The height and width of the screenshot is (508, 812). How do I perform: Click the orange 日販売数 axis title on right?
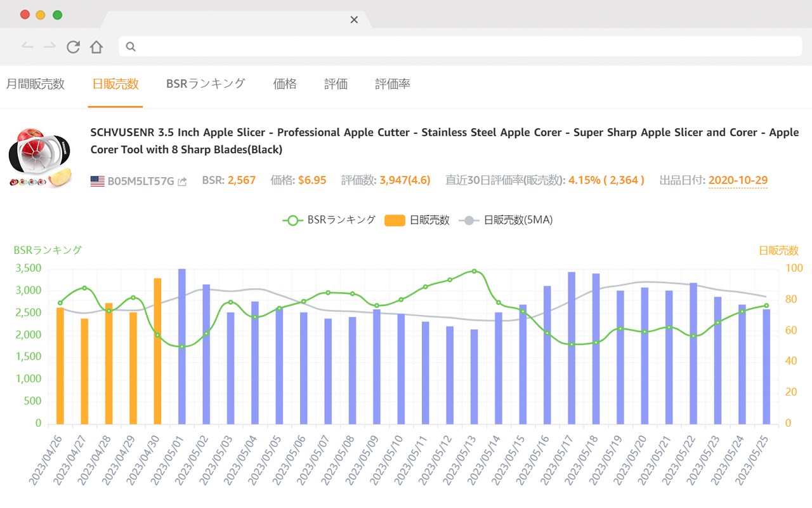tap(779, 251)
